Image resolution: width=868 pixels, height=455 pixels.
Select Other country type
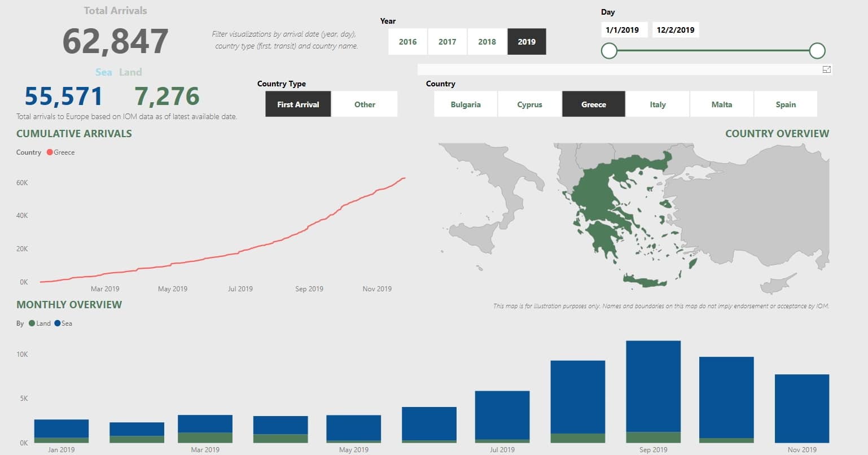click(365, 104)
